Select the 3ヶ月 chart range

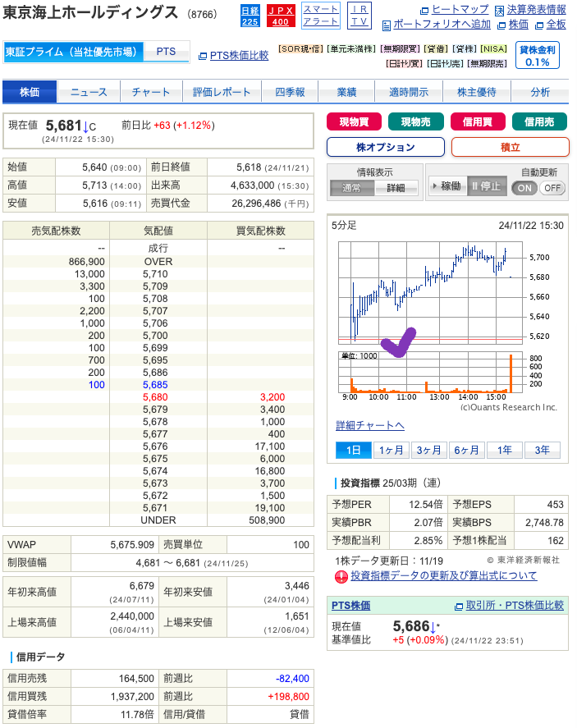tap(428, 450)
